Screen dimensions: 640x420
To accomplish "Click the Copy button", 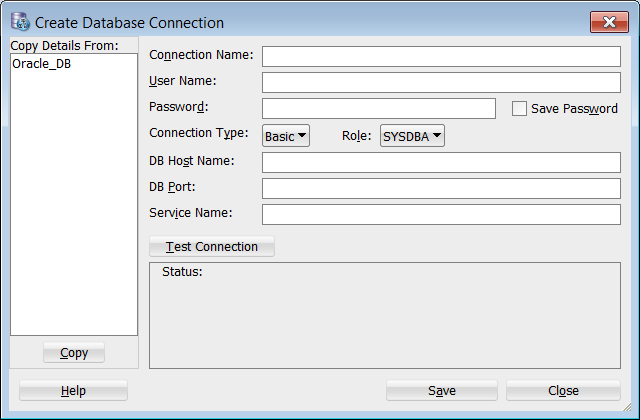I will point(74,352).
